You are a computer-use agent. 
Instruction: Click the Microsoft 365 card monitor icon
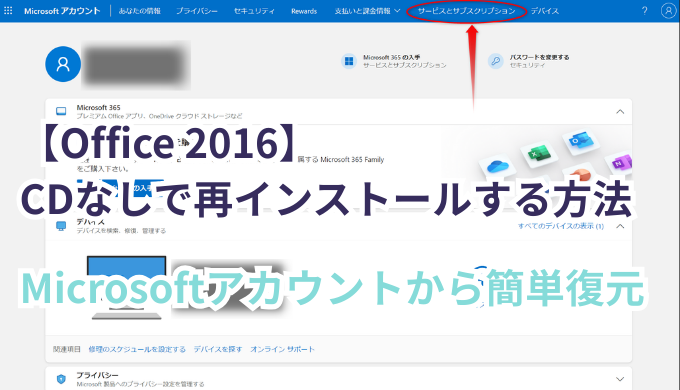click(61, 111)
